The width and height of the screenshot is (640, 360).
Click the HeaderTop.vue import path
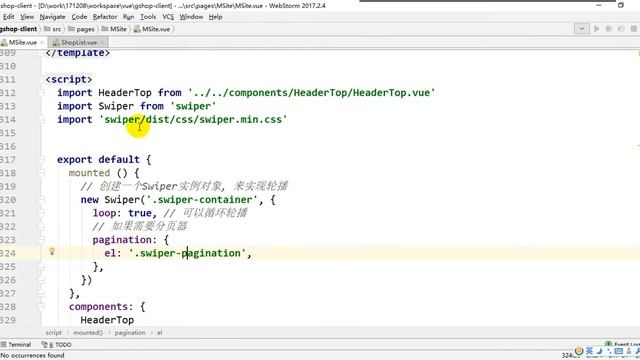311,93
